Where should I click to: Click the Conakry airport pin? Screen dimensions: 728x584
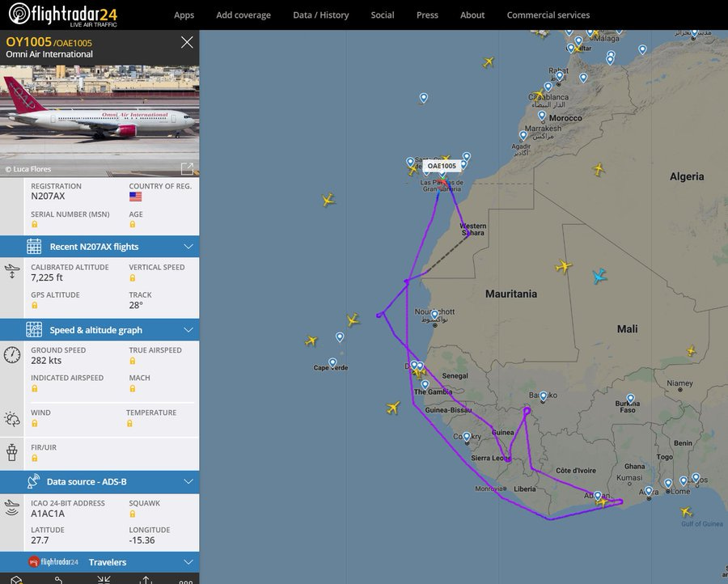coord(467,437)
